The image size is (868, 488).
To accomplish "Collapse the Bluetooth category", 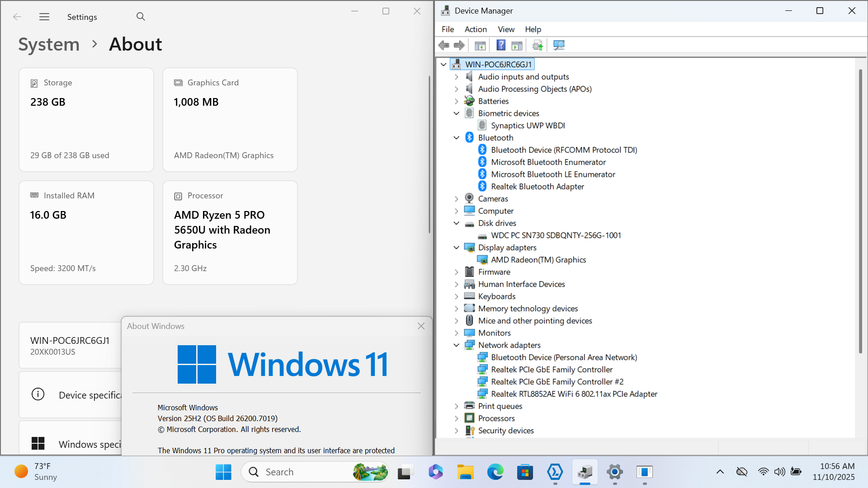I will pos(457,138).
